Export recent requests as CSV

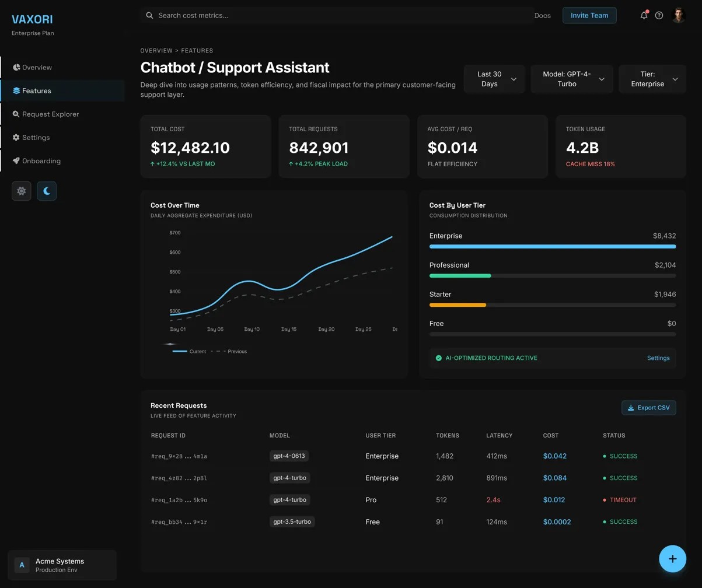click(648, 408)
